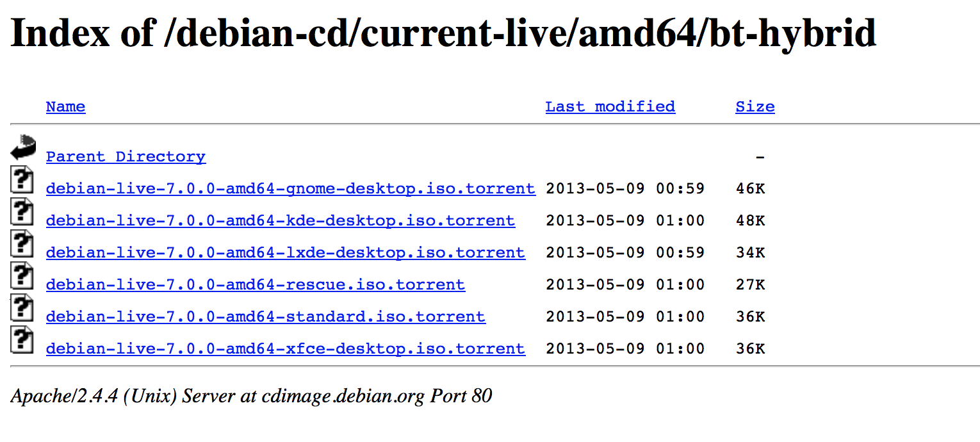Sort listing by Size column header
The width and height of the screenshot is (980, 442).
(755, 106)
